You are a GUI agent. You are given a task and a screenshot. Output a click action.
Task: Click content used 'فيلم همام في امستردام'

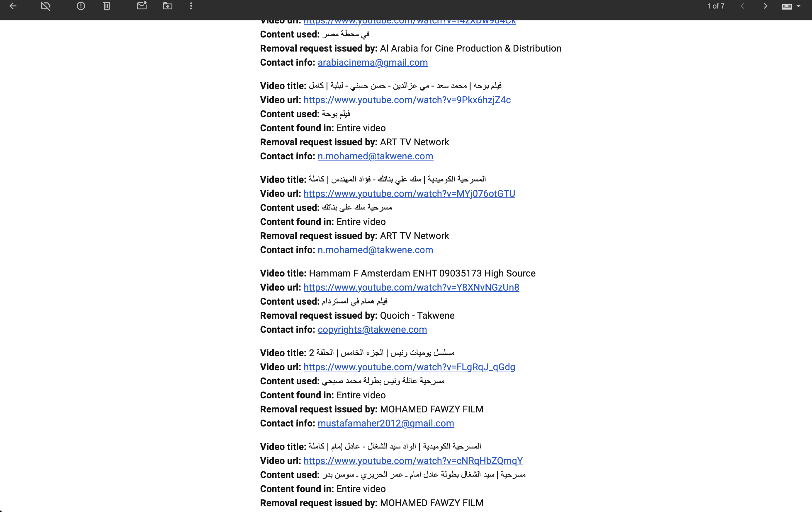click(354, 301)
